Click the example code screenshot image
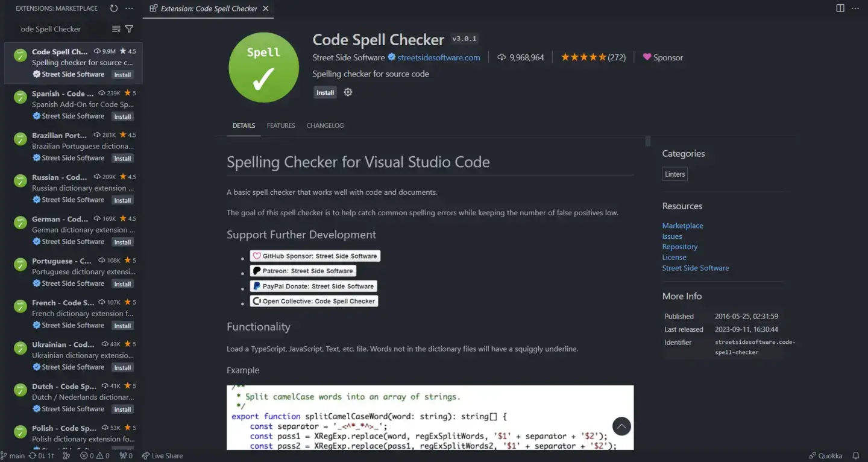This screenshot has height=462, width=868. (x=430, y=417)
